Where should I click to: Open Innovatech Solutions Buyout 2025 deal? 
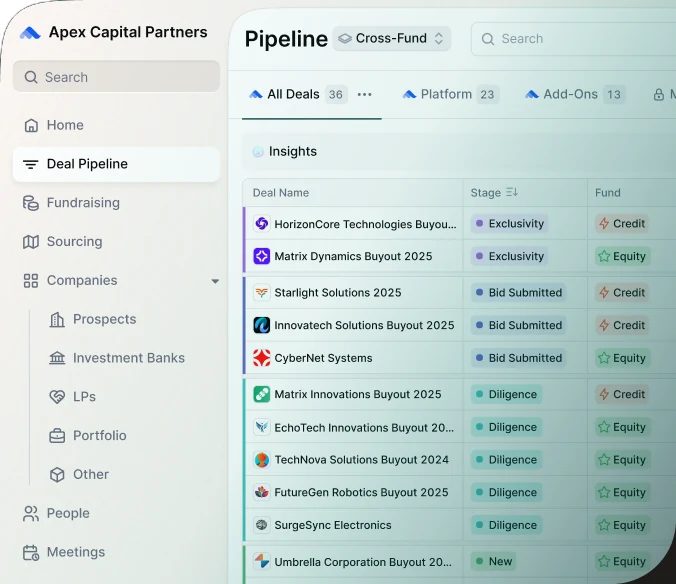click(364, 325)
